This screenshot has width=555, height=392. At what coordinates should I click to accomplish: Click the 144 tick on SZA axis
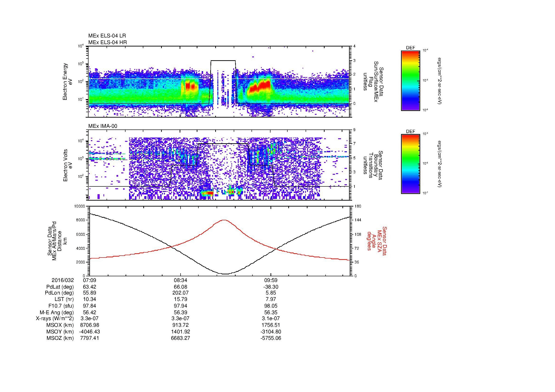coord(358,220)
